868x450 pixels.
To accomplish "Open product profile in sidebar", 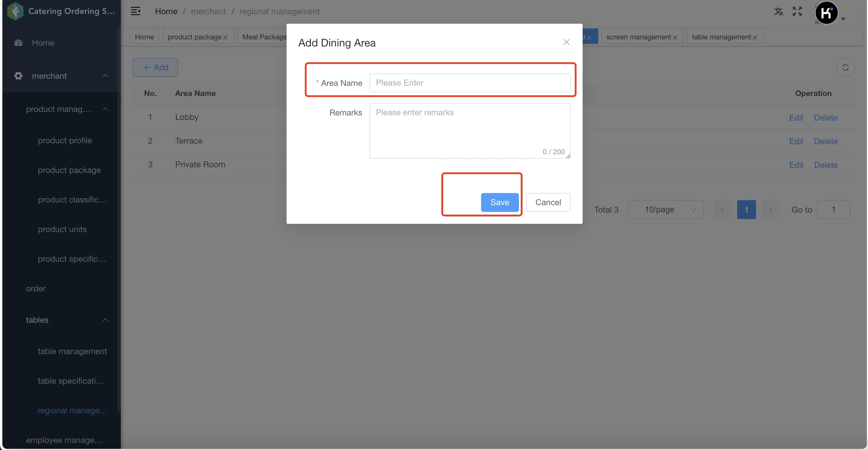I will (x=65, y=141).
